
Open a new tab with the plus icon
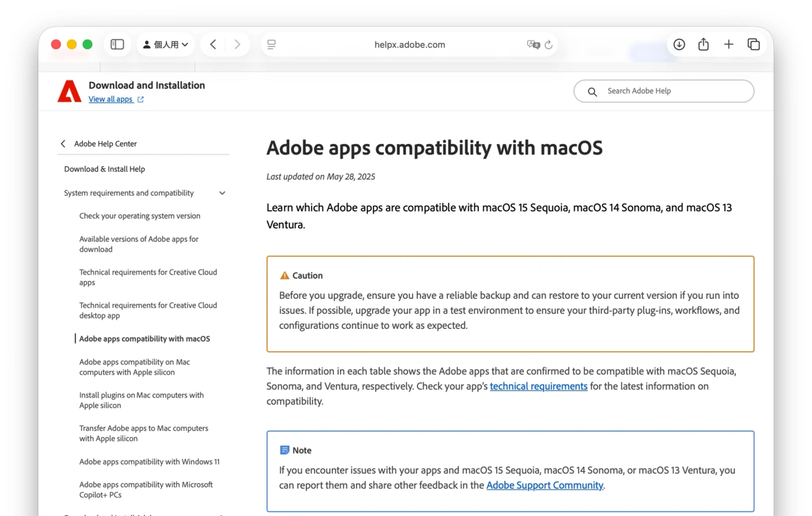coord(728,44)
